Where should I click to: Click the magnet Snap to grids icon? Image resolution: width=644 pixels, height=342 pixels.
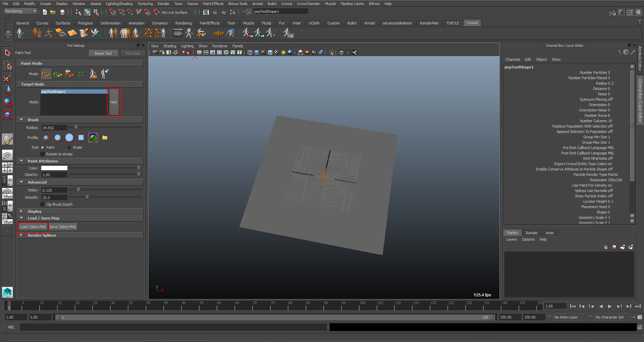click(113, 12)
